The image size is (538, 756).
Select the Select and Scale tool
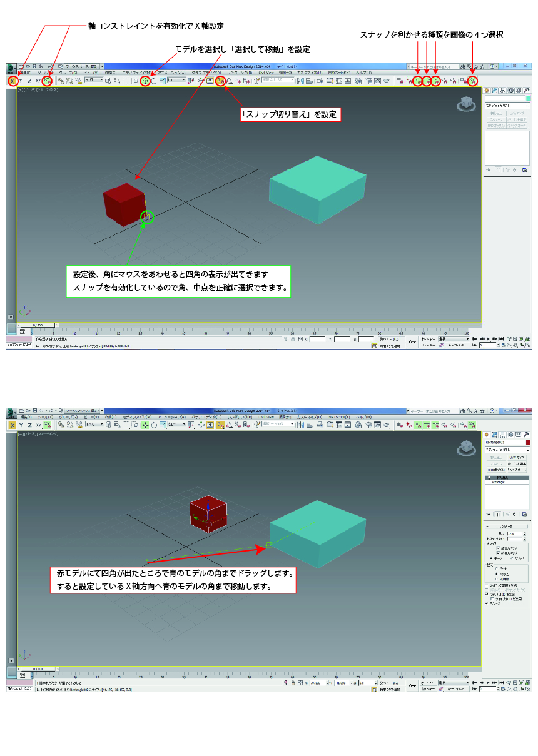[x=163, y=81]
